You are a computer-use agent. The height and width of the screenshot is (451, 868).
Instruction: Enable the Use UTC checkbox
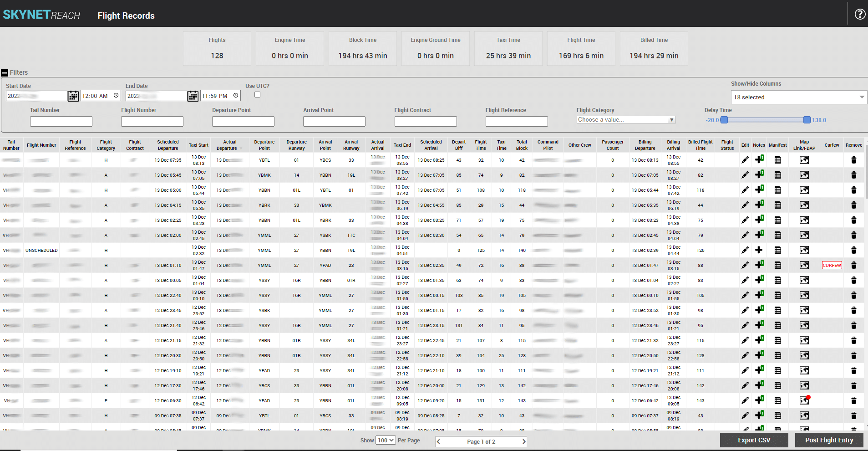(258, 94)
